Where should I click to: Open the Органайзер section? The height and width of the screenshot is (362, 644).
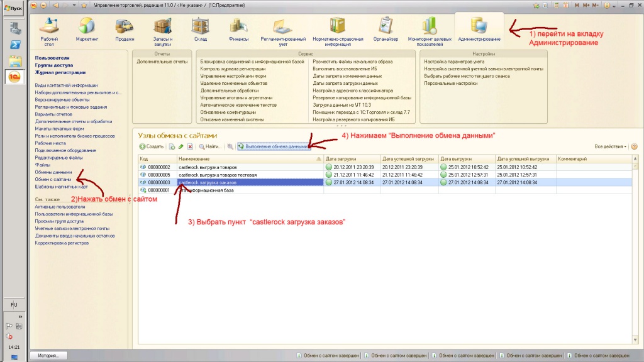[x=386, y=30]
